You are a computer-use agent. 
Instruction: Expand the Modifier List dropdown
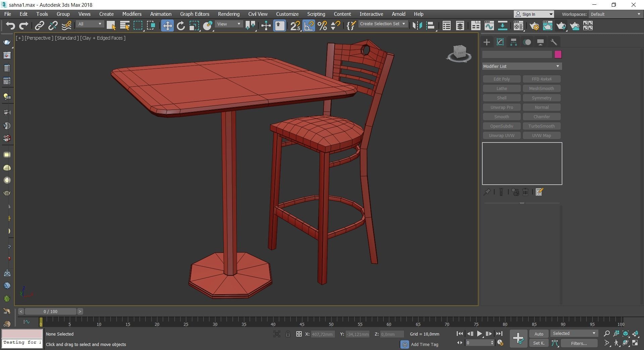point(522,66)
